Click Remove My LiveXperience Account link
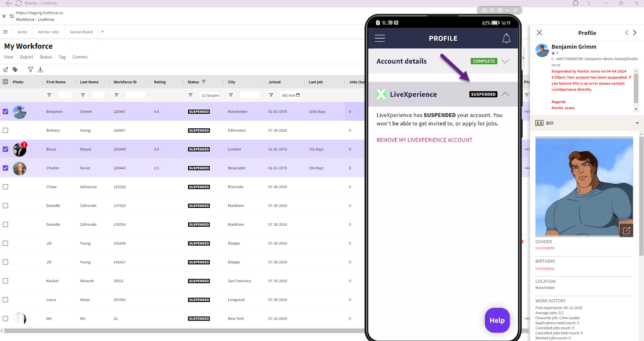 [424, 140]
